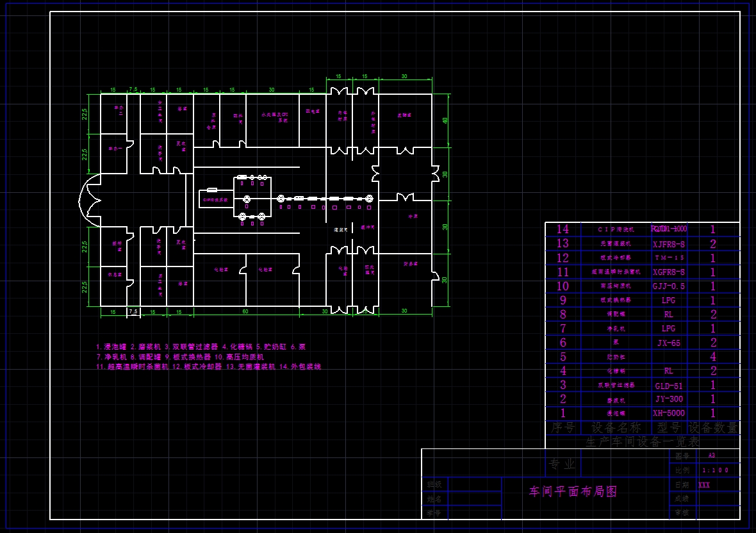
Task: Select the sequence number '14' in the table
Action: click(563, 229)
